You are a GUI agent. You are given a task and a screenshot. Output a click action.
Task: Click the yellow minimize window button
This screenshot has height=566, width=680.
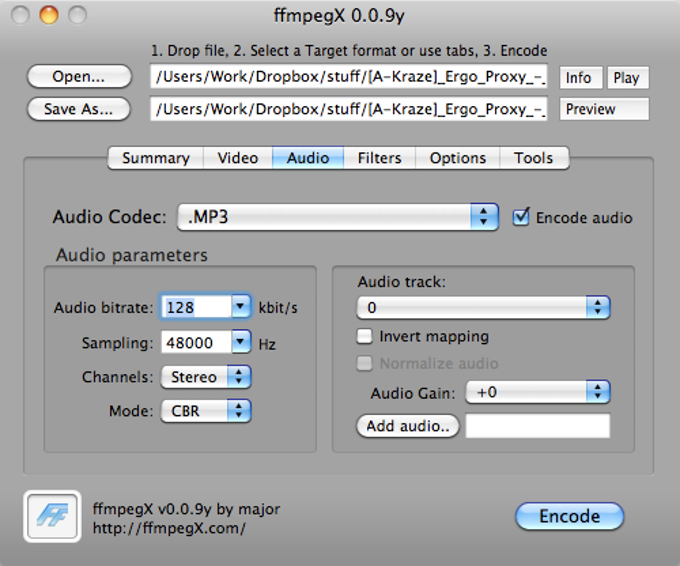click(49, 15)
